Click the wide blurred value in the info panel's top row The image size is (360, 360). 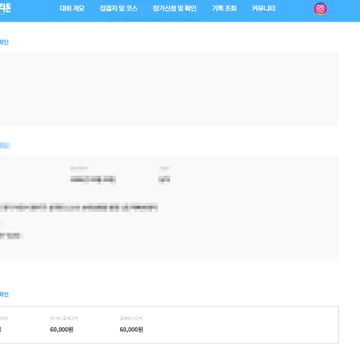(x=93, y=180)
